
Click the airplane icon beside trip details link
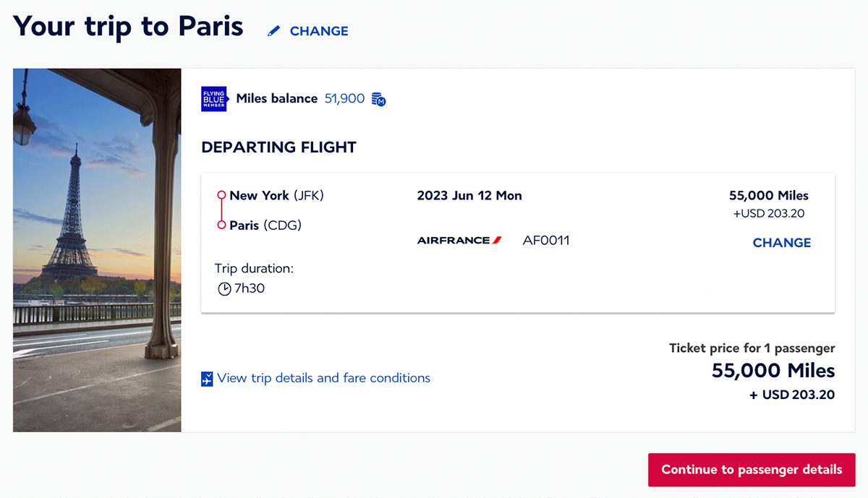[208, 379]
